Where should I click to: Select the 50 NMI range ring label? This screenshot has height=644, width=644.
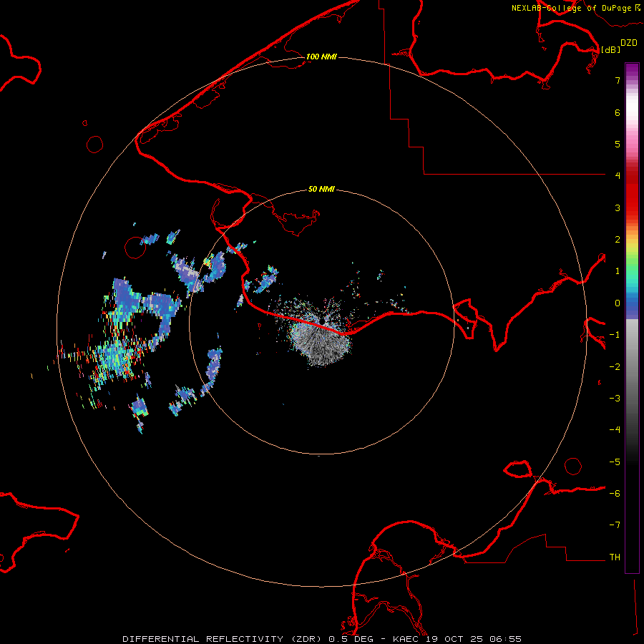pos(321,189)
